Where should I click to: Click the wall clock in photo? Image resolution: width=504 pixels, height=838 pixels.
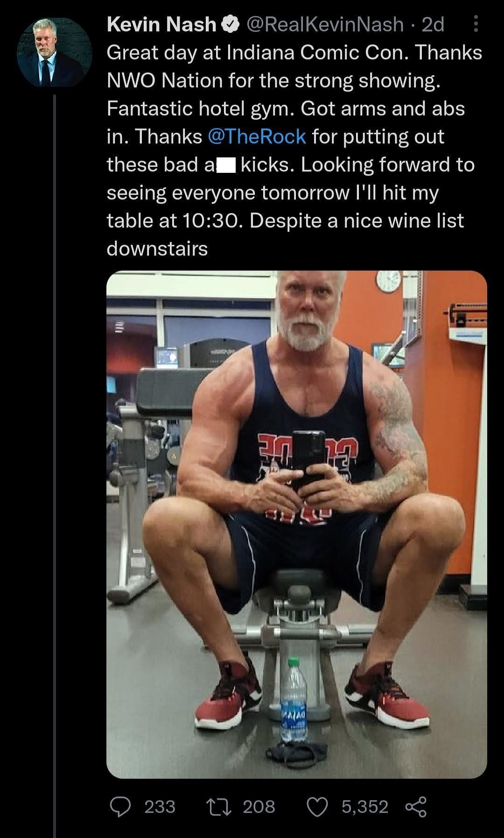[x=388, y=281]
